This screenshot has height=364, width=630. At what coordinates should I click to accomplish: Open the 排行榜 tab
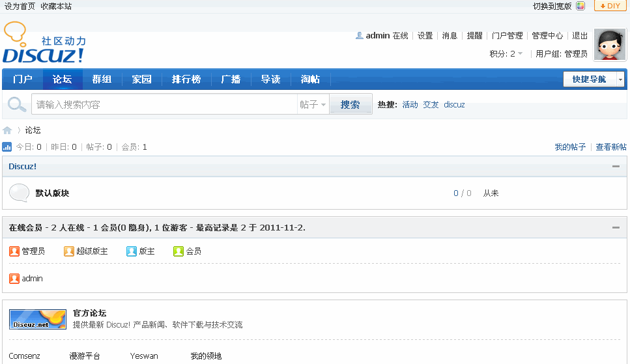coord(186,79)
